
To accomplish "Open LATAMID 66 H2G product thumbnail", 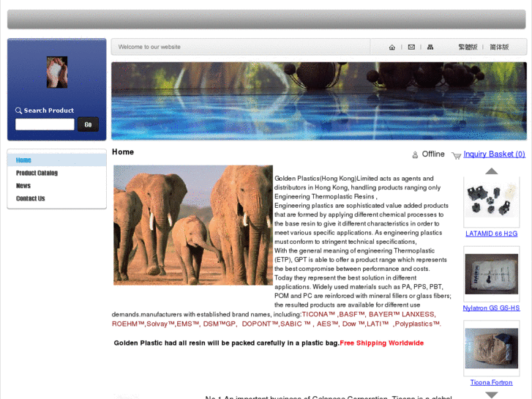I will (x=491, y=202).
